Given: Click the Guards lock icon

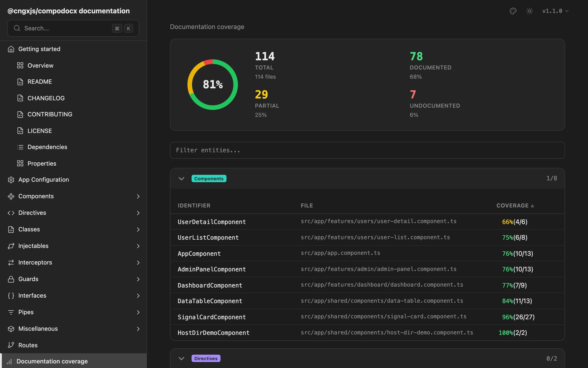Looking at the screenshot, I should pyautogui.click(x=11, y=279).
